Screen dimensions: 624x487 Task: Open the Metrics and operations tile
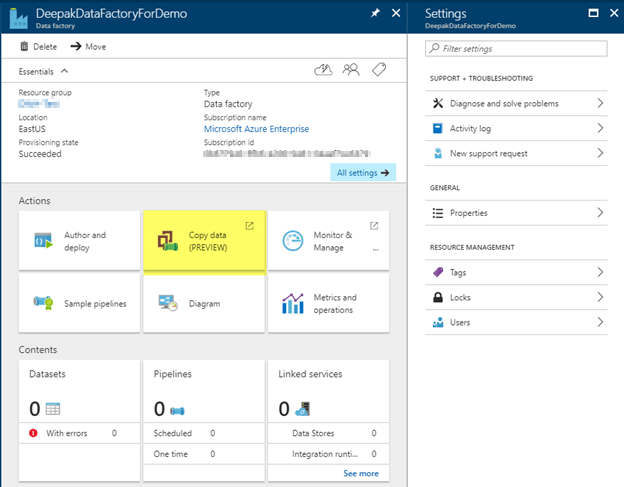click(x=328, y=304)
